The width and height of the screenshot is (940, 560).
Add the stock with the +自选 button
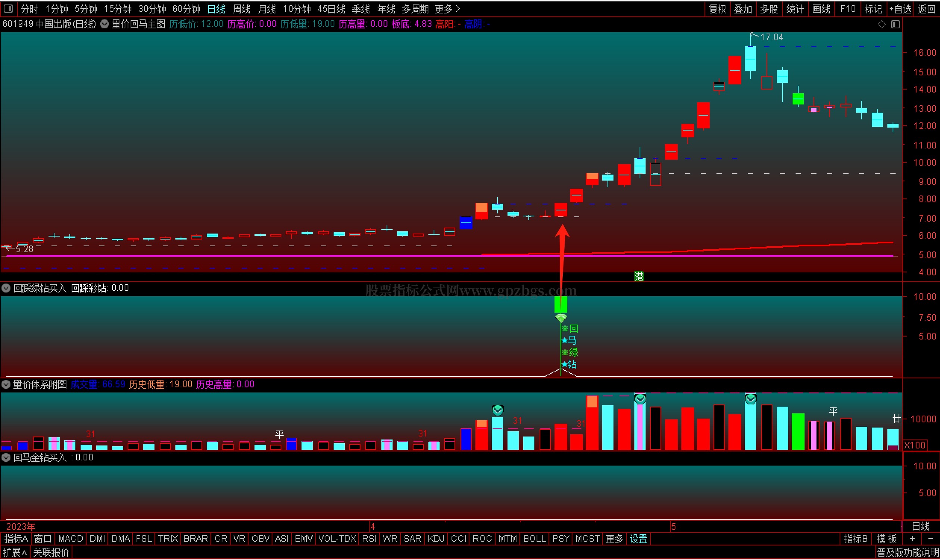[x=900, y=8]
